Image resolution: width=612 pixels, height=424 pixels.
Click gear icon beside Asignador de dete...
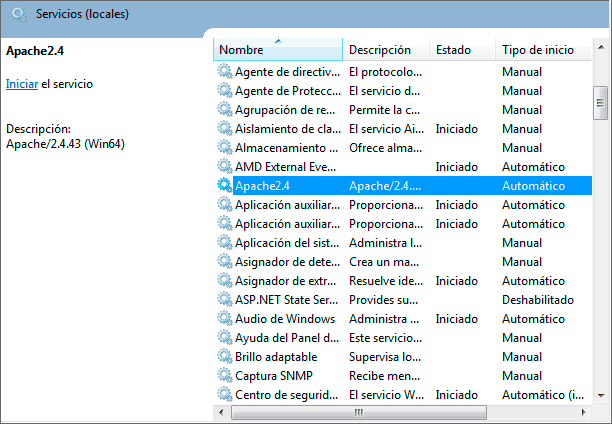tap(225, 262)
